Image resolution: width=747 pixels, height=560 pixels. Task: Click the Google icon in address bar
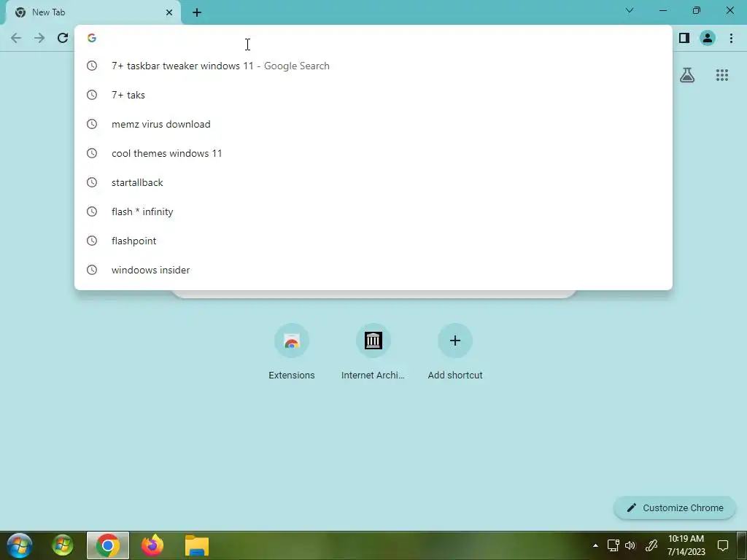coord(92,38)
